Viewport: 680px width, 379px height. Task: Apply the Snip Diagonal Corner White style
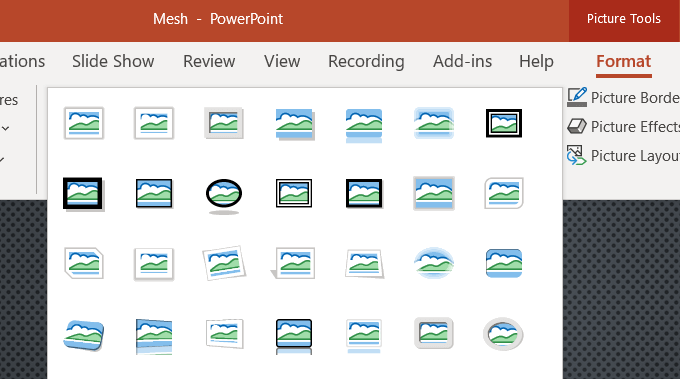coord(84,263)
